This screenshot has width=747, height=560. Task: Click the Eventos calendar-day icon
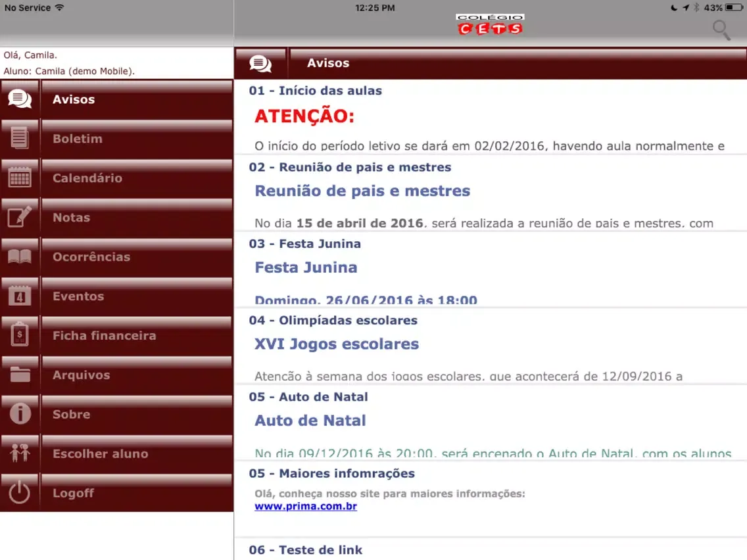pyautogui.click(x=20, y=296)
